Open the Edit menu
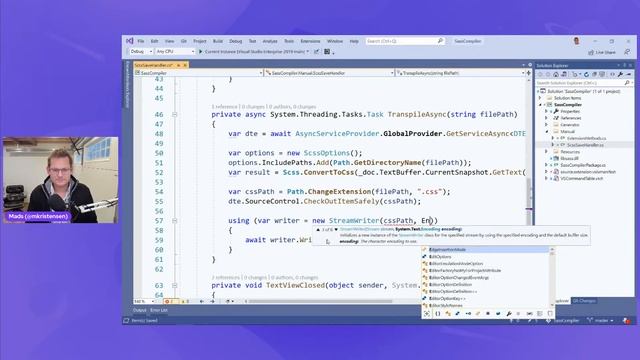 click(x=154, y=41)
